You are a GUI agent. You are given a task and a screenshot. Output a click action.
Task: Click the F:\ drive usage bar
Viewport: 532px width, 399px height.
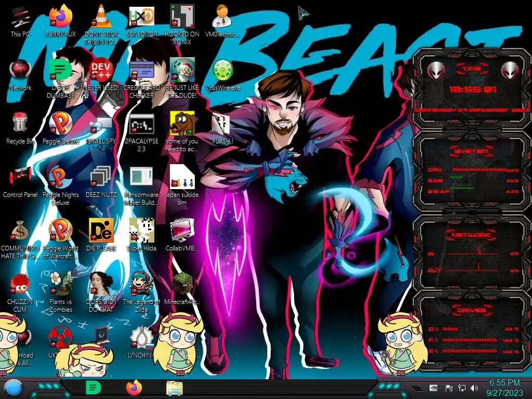[x=470, y=340]
